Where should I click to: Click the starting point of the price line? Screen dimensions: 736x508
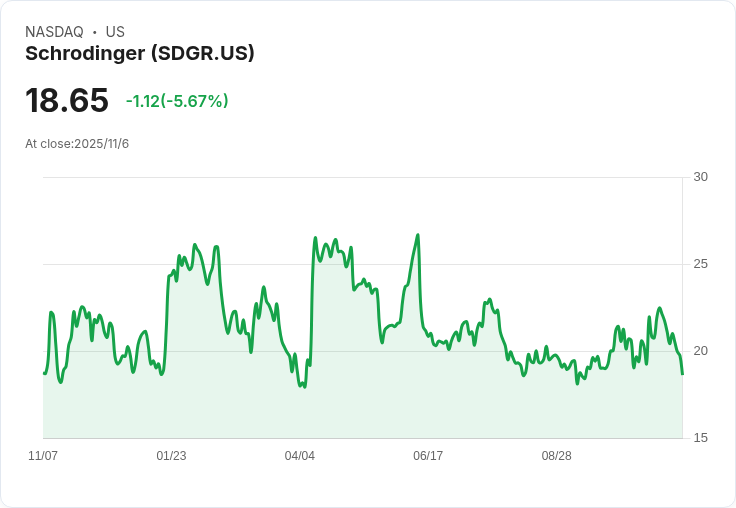(44, 373)
